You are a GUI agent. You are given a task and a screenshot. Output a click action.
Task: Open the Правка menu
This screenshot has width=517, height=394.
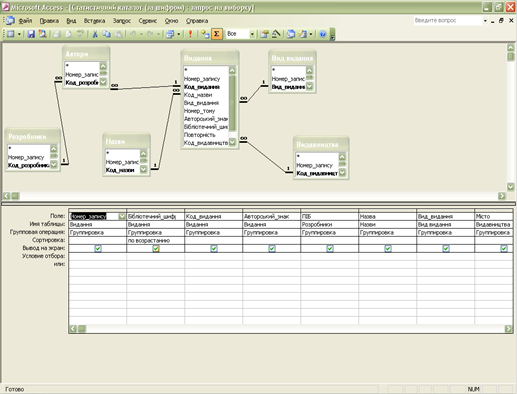tap(49, 21)
